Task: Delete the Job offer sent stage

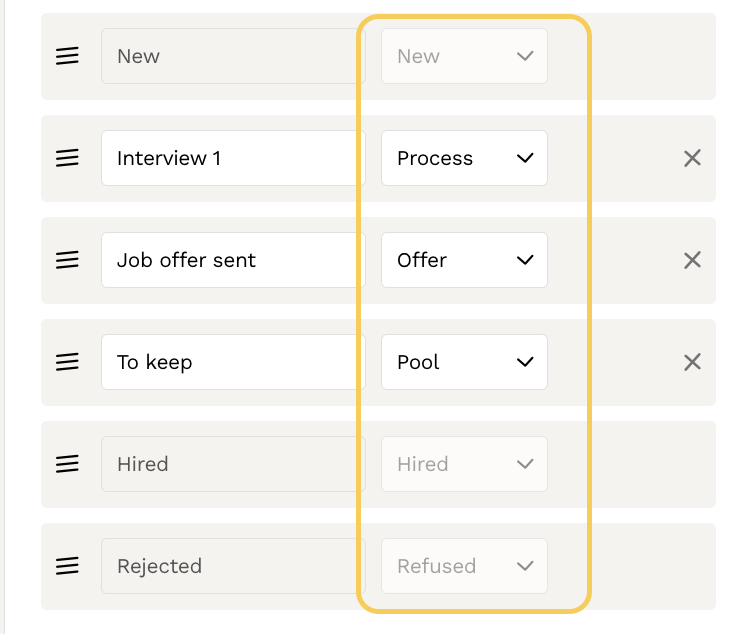Action: [x=692, y=260]
